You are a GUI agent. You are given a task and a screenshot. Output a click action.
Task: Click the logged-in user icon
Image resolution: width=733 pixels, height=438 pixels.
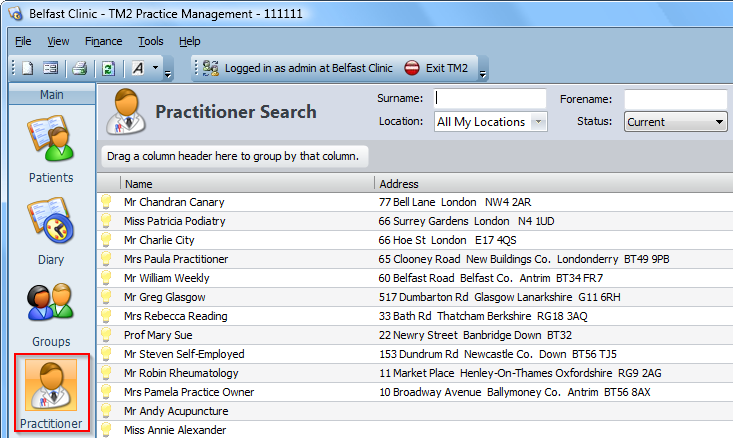(211, 68)
